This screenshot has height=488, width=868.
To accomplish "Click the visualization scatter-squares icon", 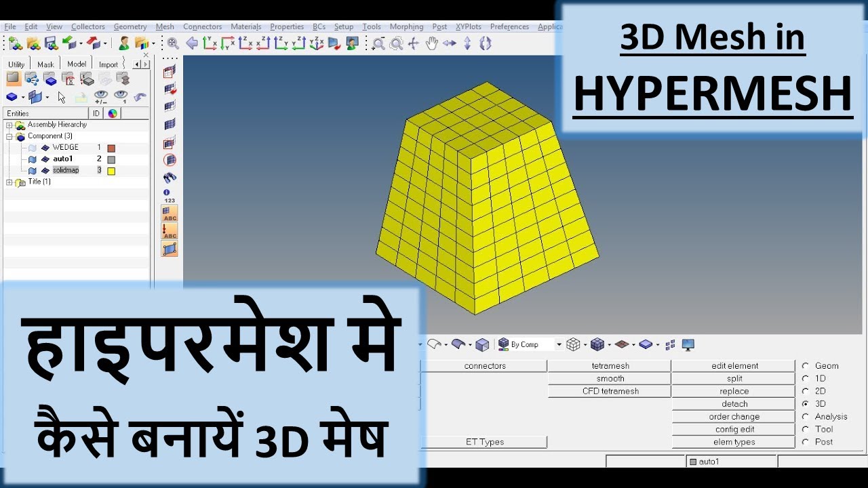I will point(670,345).
